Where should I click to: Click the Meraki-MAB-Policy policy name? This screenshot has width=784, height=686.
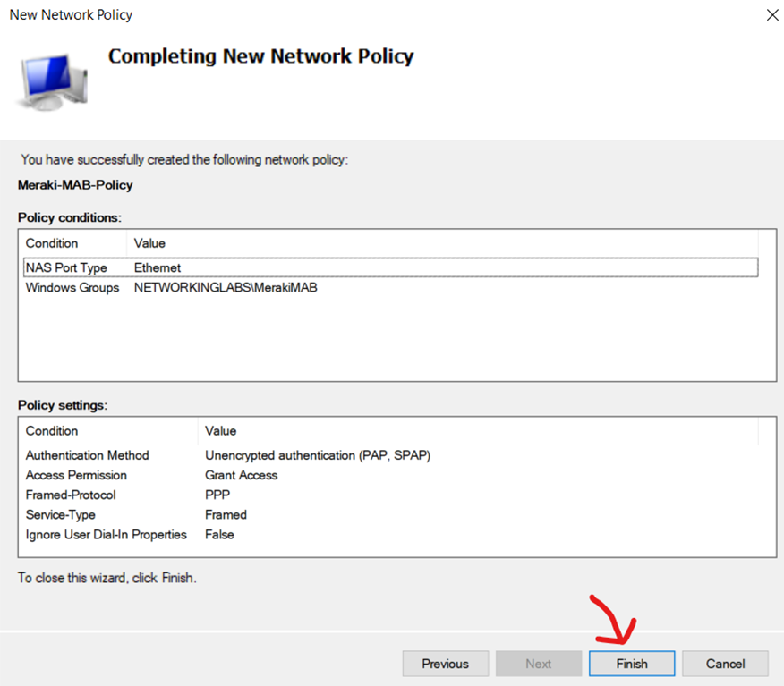point(75,185)
